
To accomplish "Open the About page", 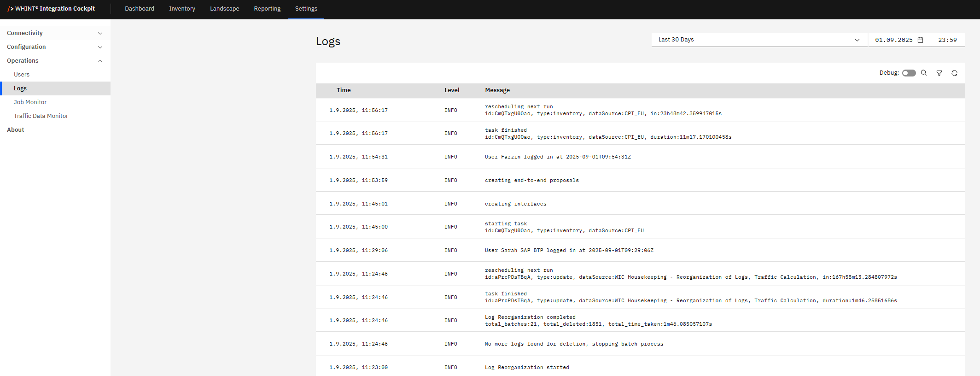I will tap(16, 130).
